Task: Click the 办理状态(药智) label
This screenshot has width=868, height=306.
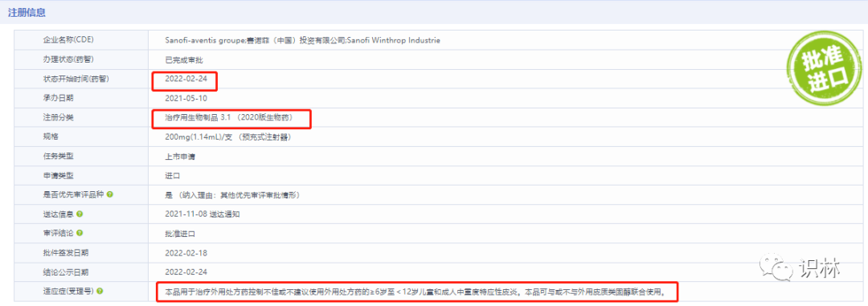Action: pos(68,59)
